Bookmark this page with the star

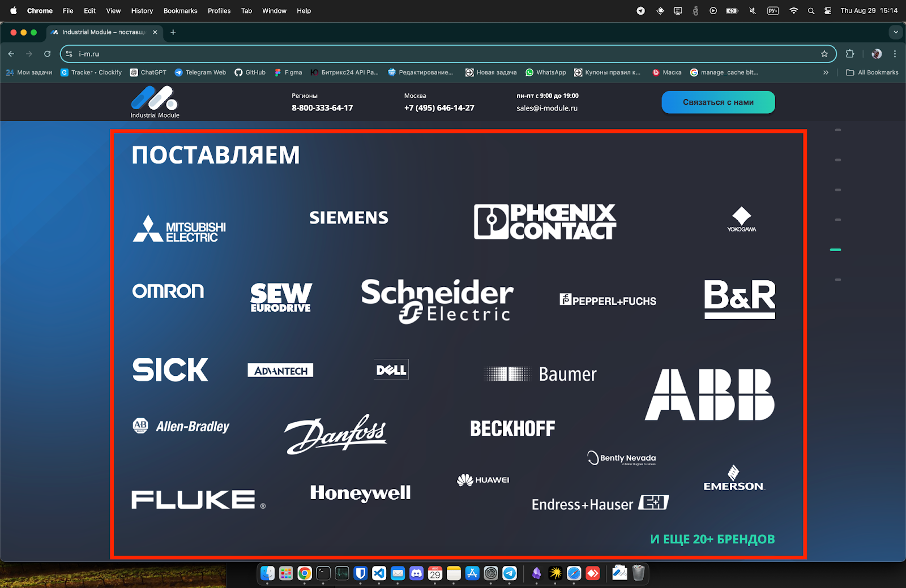pyautogui.click(x=824, y=54)
